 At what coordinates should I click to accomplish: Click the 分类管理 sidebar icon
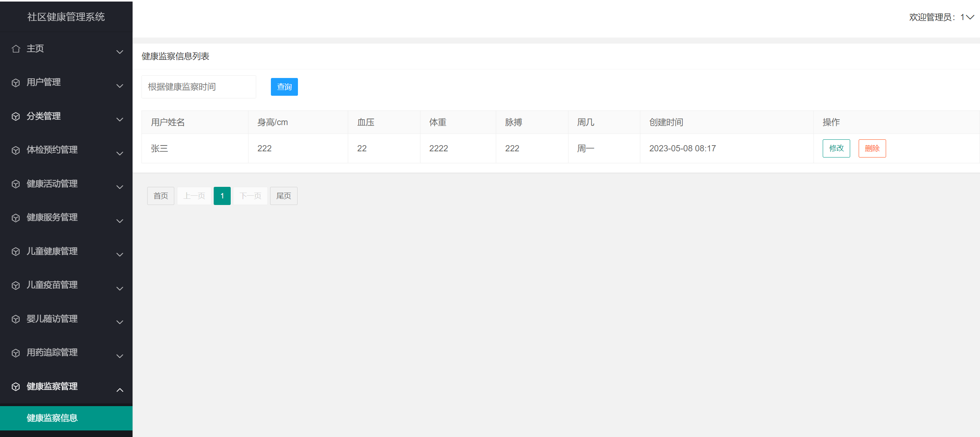pyautogui.click(x=16, y=116)
